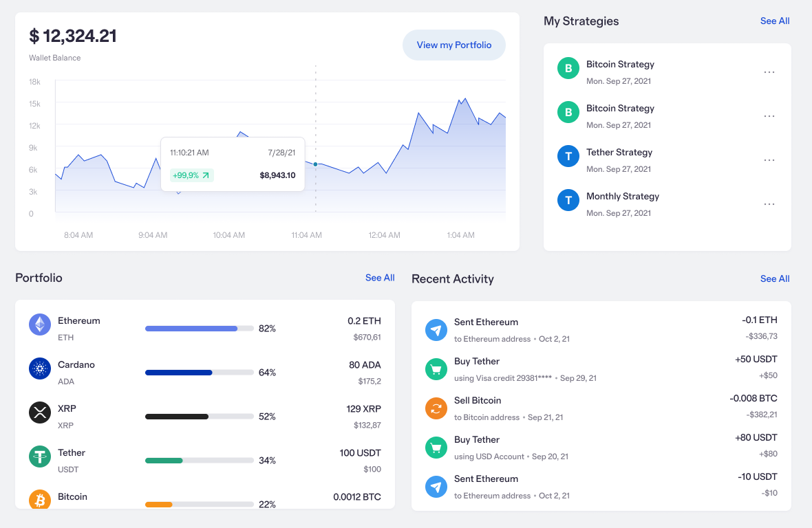Click the XRP coin icon
The height and width of the screenshot is (528, 812).
40,412
